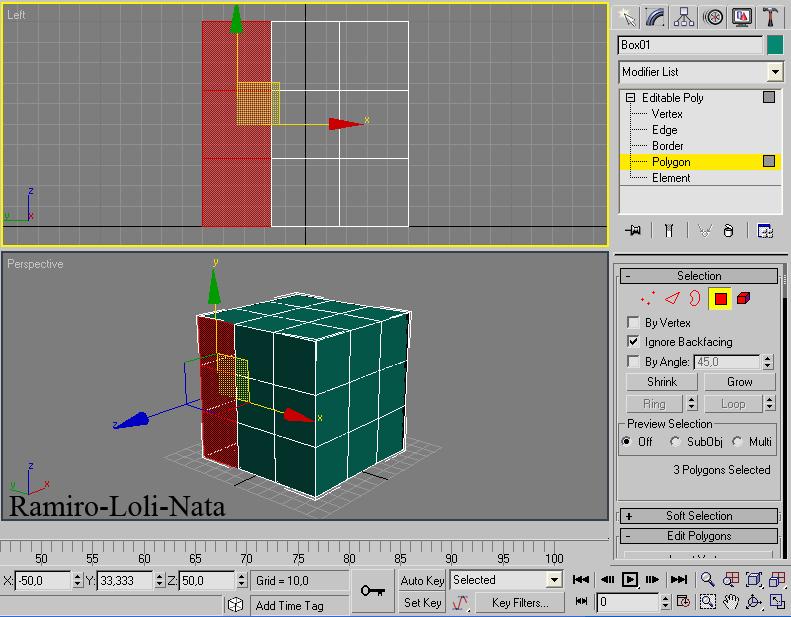Open the Motion panel tab
This screenshot has height=617, width=791.
713,18
